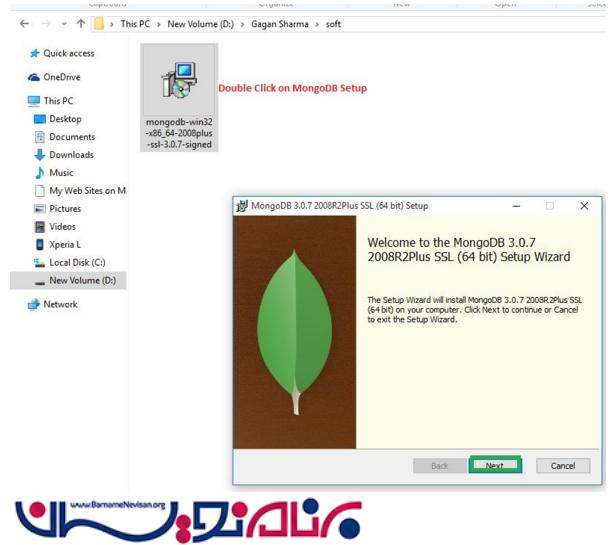
Task: Select New Volume (D:) in sidebar
Action: tap(82, 281)
